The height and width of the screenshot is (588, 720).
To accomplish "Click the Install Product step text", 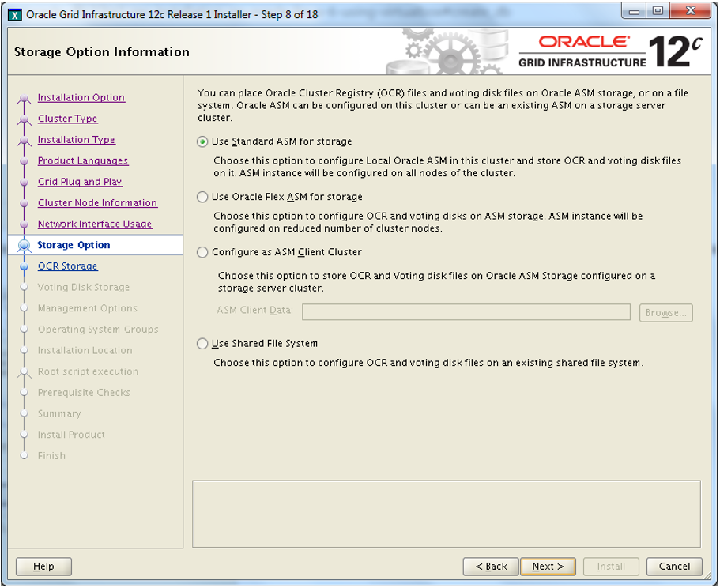I will (71, 435).
